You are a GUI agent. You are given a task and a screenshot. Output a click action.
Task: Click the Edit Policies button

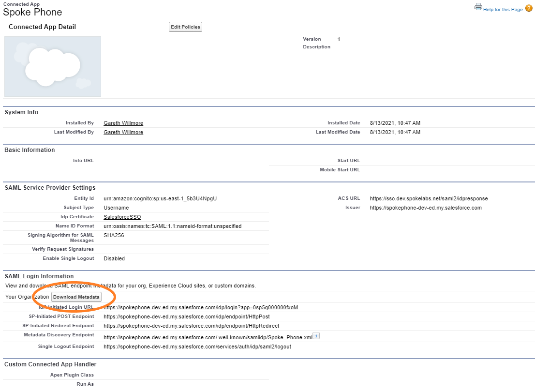coord(185,27)
